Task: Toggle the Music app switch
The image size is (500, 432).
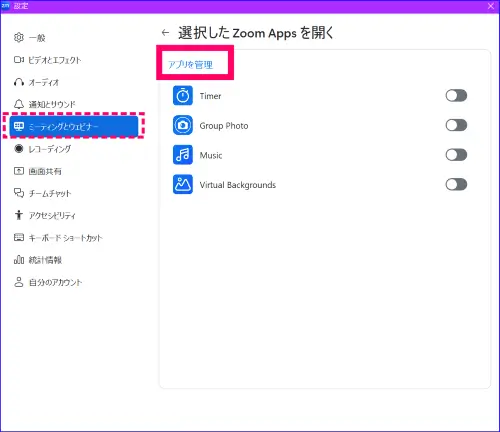Action: point(456,155)
